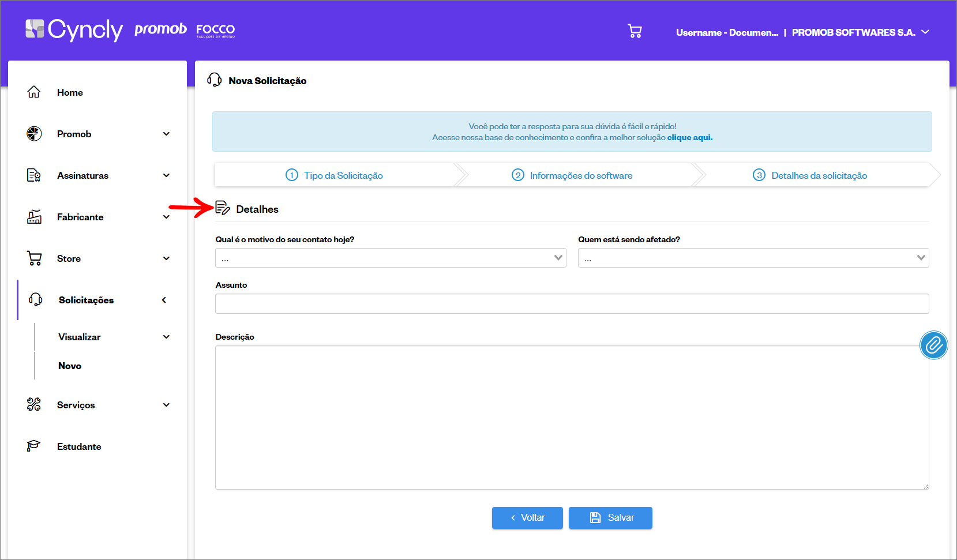The image size is (957, 560).
Task: Click the Assunto text field
Action: point(571,303)
